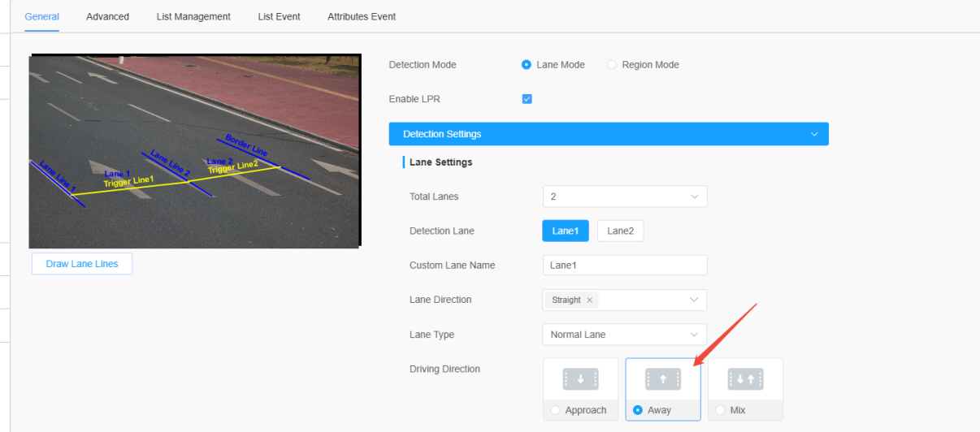Viewport: 980px width, 432px height.
Task: Click the Driving Direction label
Action: click(x=444, y=369)
